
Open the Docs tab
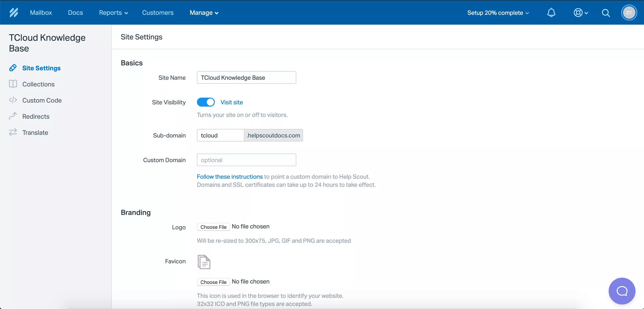tap(75, 13)
